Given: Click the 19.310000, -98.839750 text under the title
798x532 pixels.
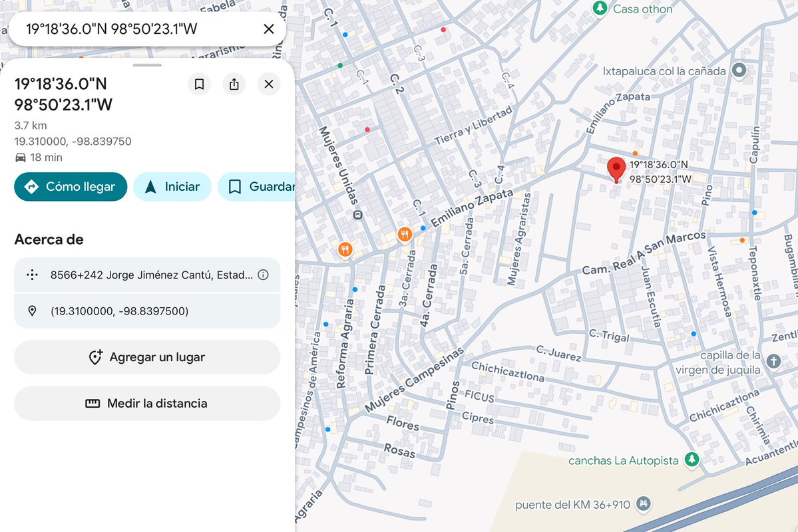Looking at the screenshot, I should click(73, 142).
